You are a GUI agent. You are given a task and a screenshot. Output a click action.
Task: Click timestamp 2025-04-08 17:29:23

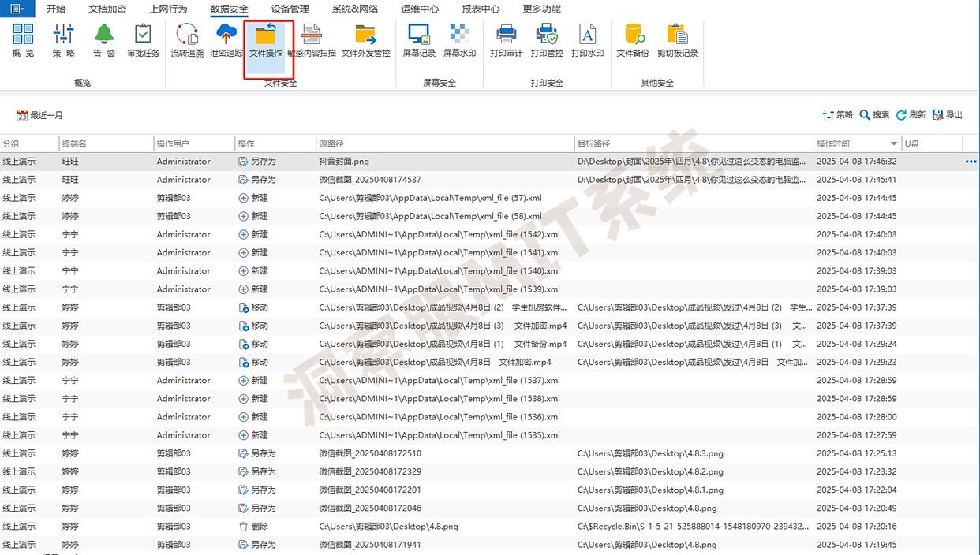[x=856, y=362]
